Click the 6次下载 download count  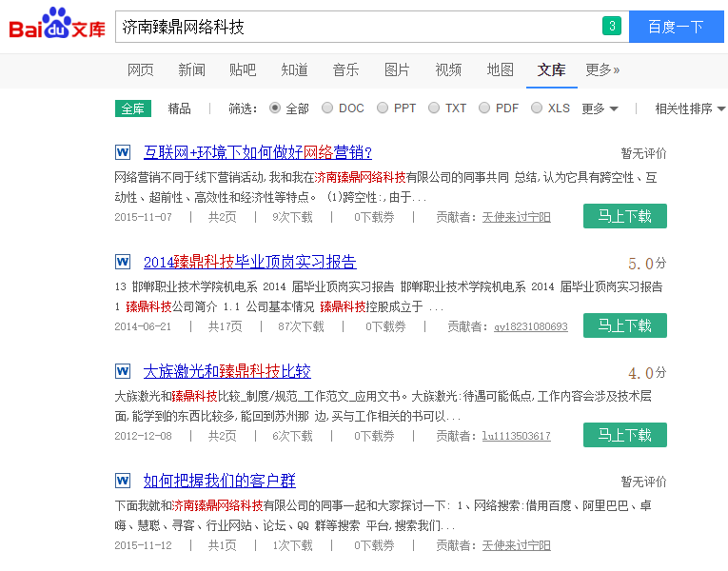click(292, 437)
